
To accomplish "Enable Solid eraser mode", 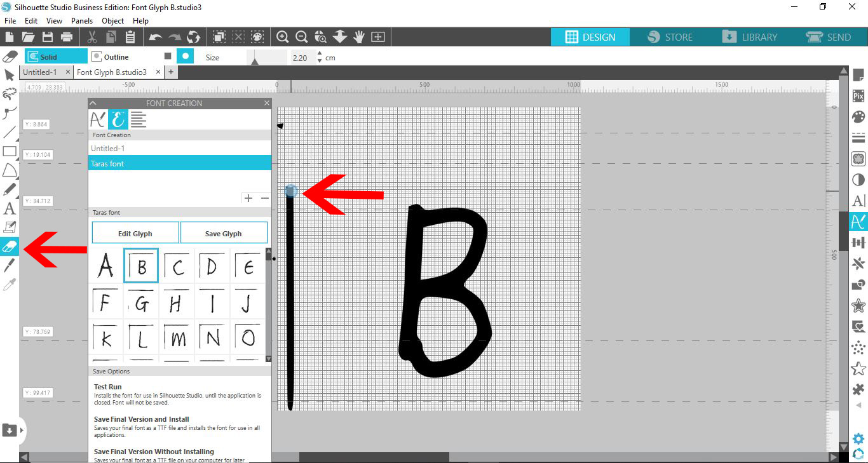I will (56, 57).
